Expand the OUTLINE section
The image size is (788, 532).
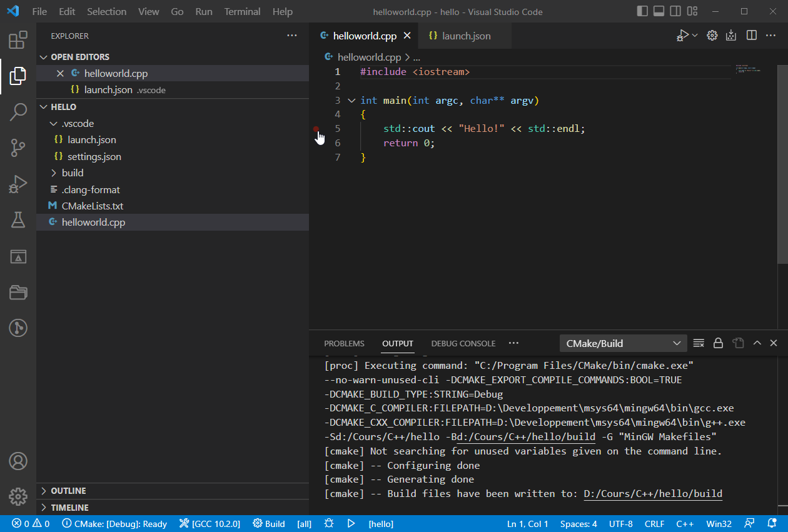coord(173,491)
